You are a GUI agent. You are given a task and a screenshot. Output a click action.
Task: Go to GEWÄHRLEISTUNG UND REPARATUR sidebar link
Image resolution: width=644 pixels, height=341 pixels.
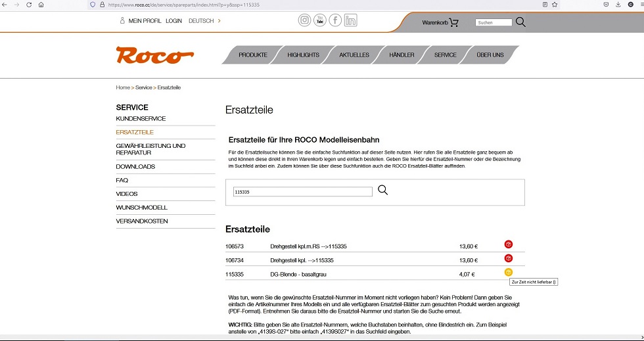point(150,149)
